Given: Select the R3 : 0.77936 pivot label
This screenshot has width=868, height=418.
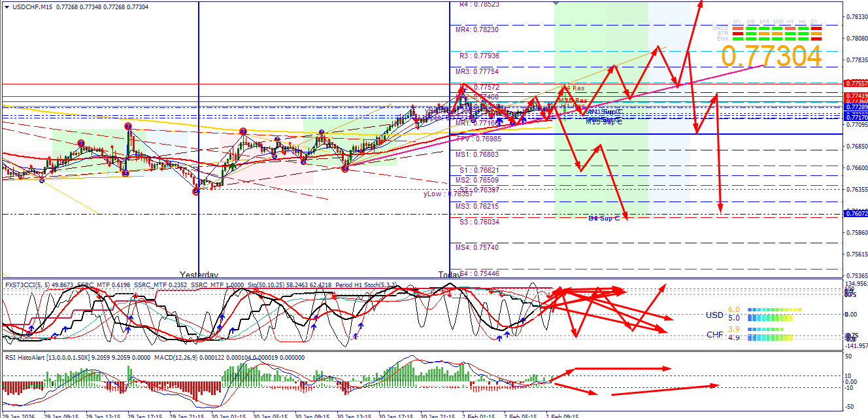Looking at the screenshot, I should coord(479,56).
